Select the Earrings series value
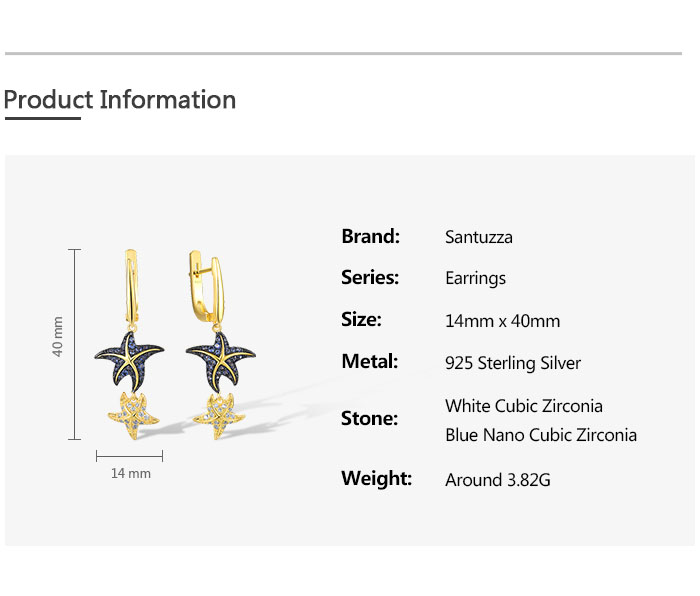This screenshot has height=596, width=700. pyautogui.click(x=475, y=278)
